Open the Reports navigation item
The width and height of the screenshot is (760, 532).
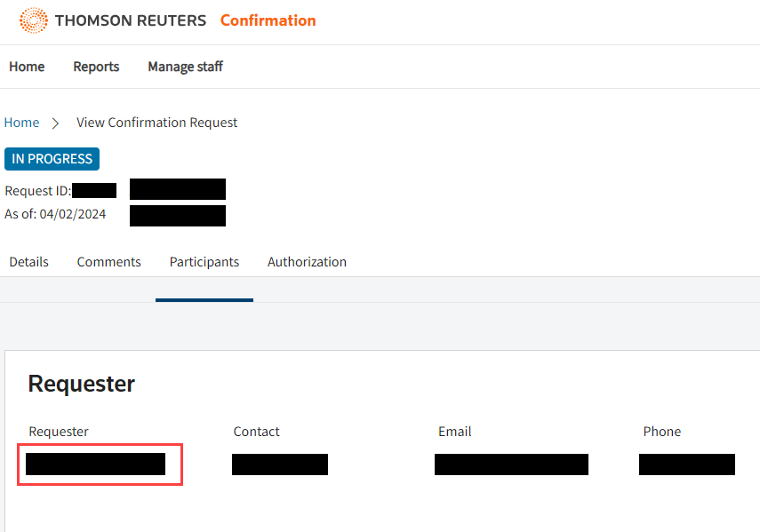96,67
